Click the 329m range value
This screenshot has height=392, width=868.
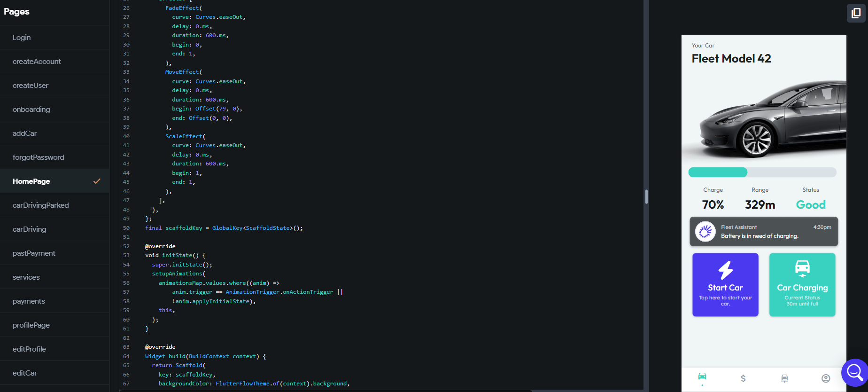point(760,205)
